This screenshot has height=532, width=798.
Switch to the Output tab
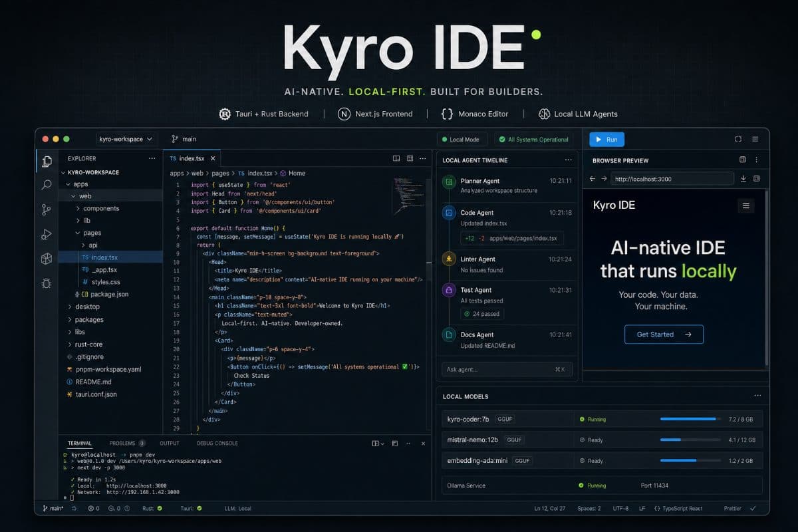[x=170, y=443]
